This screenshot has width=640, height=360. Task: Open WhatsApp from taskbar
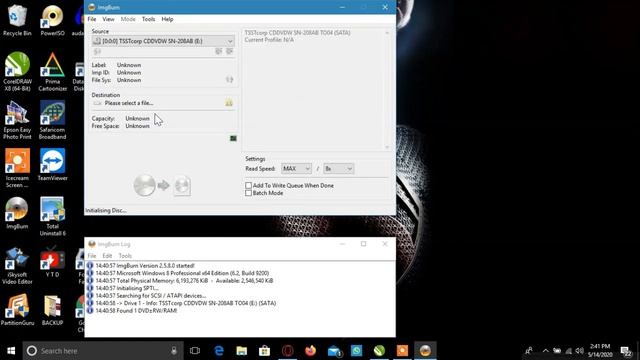point(356,351)
